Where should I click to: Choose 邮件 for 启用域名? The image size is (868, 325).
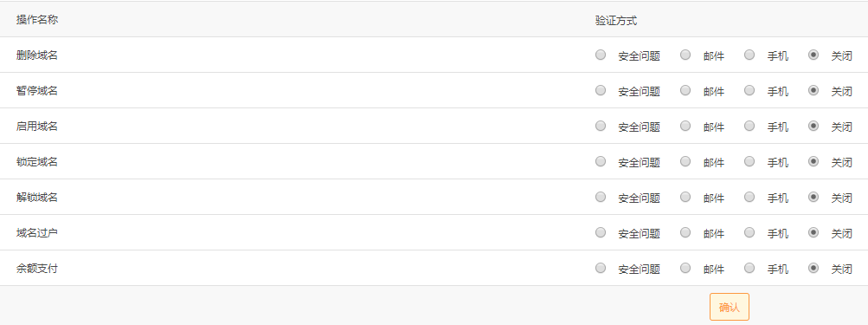pos(685,126)
